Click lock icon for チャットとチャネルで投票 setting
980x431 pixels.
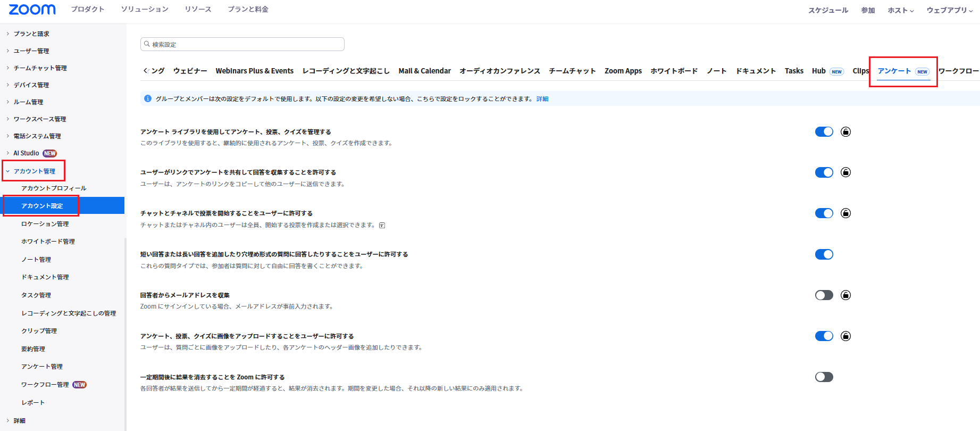click(845, 213)
